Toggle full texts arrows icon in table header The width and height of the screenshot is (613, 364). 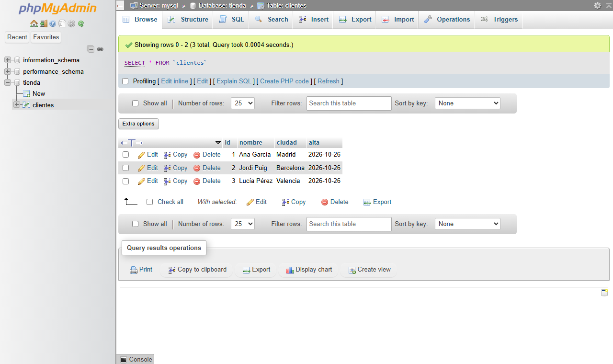point(132,143)
